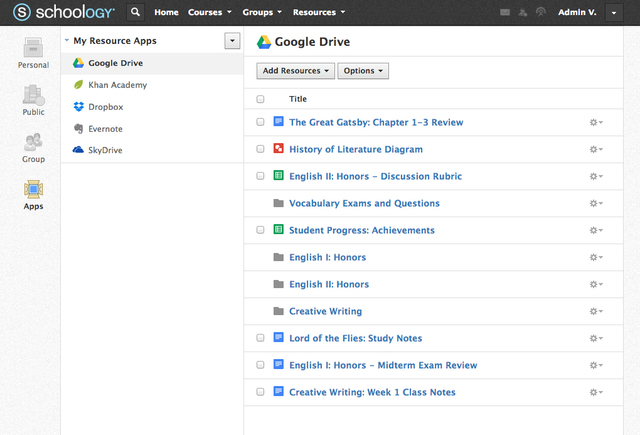Check Student Progress: Achievements row
This screenshot has height=435, width=640.
260,230
